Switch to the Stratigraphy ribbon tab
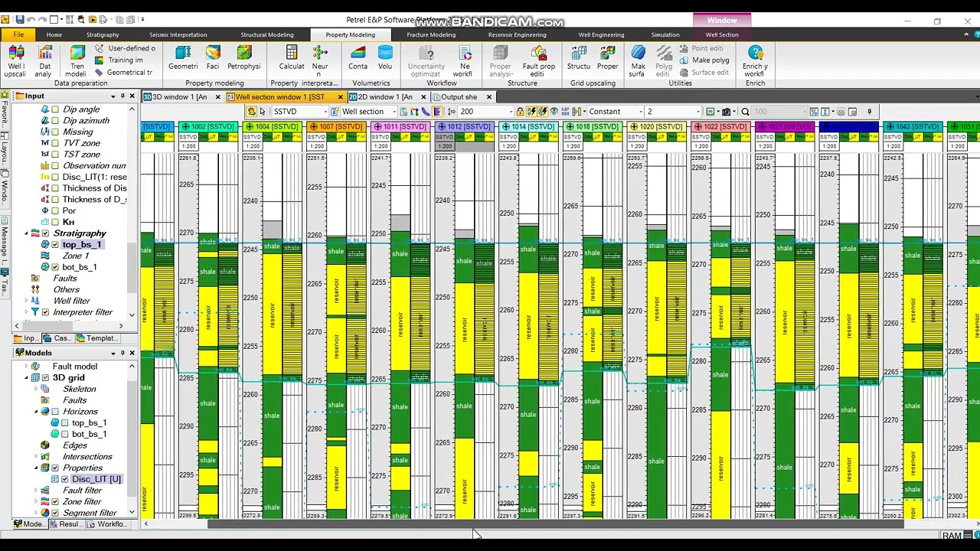 103,34
